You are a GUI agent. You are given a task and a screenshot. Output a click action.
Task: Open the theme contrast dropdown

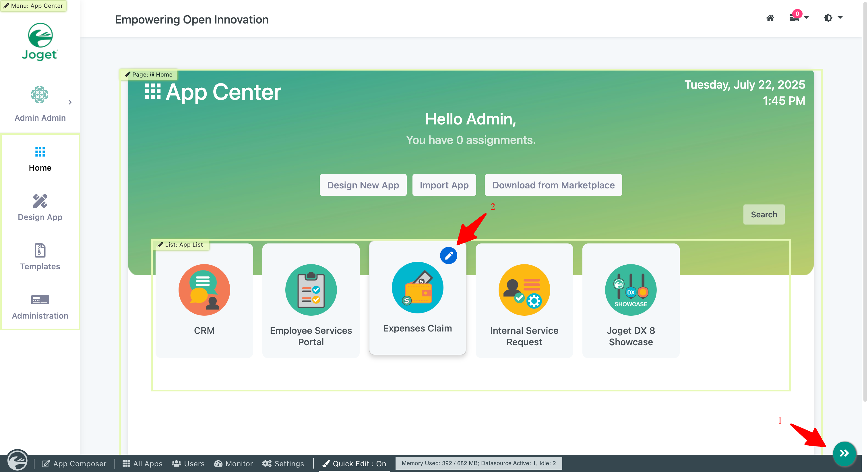(x=833, y=17)
